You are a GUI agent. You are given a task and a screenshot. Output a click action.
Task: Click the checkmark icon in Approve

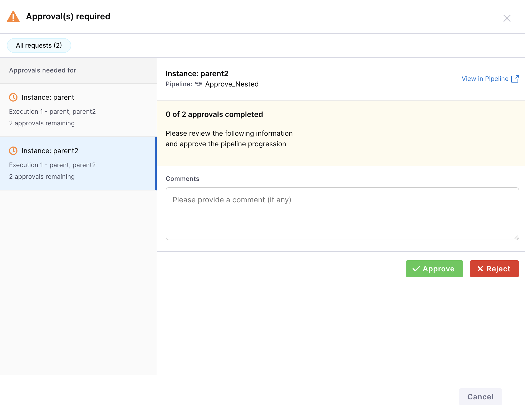pyautogui.click(x=416, y=269)
